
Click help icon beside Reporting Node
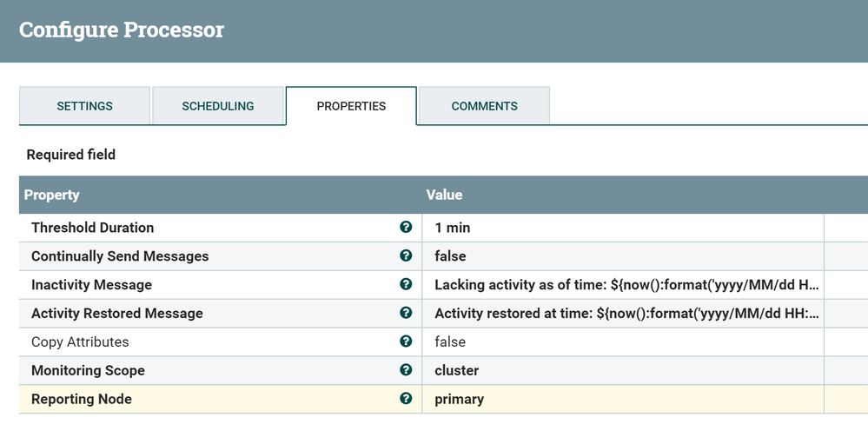coord(406,399)
